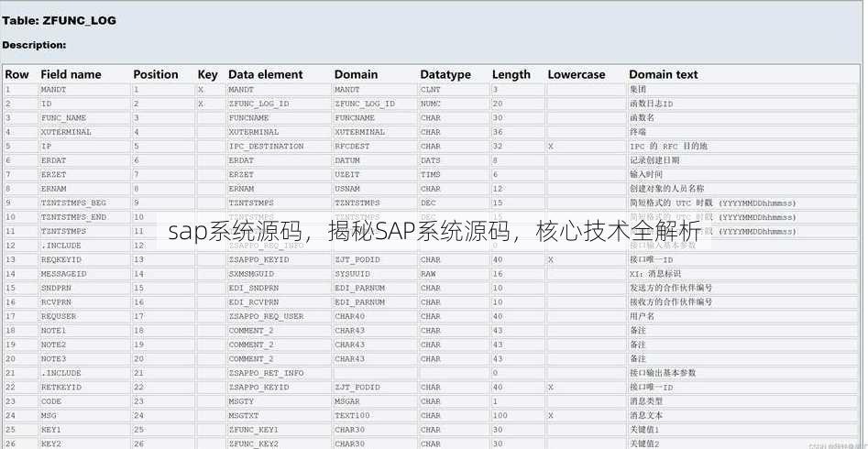Click domain text '发送方的合作伙伴编号'
Screen dimensions: 868x449
[671, 288]
